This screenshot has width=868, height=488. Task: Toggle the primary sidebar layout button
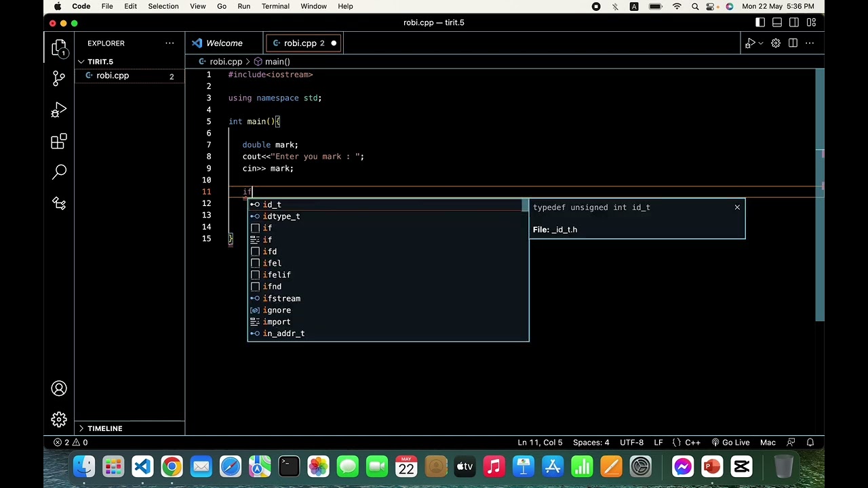(x=760, y=22)
